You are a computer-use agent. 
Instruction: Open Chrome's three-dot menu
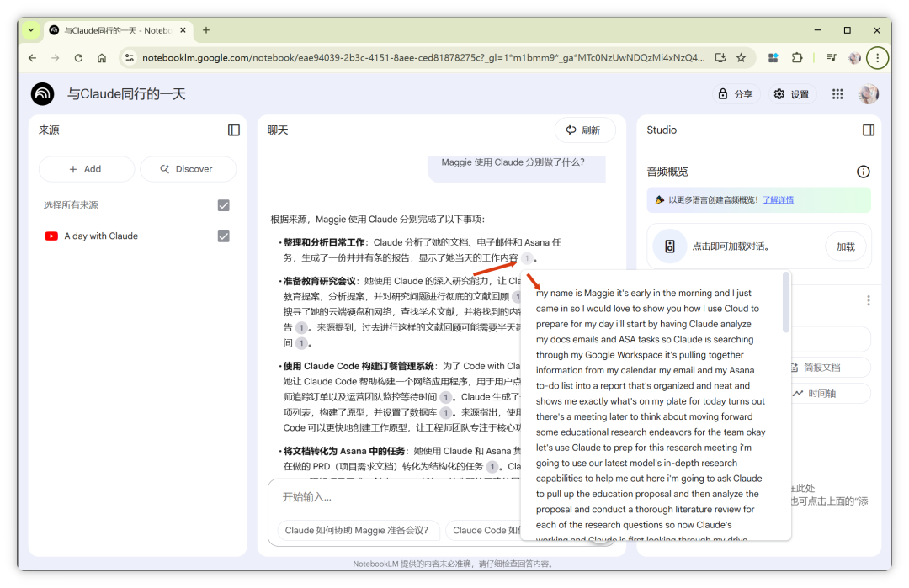[x=878, y=57]
